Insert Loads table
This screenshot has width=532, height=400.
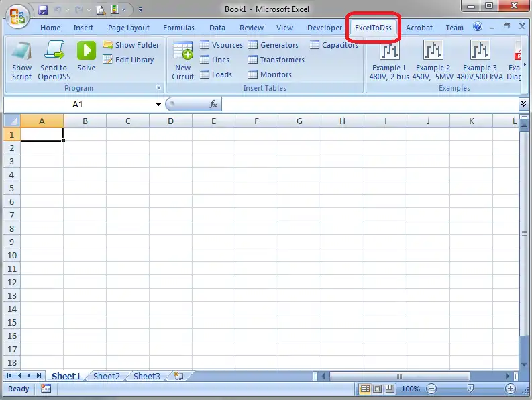(216, 74)
